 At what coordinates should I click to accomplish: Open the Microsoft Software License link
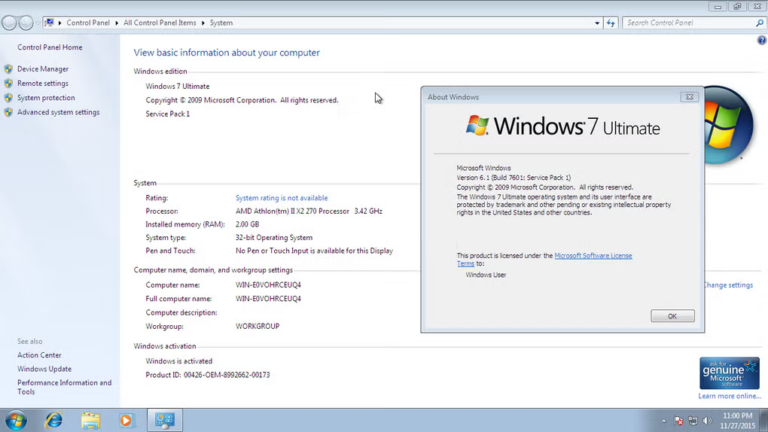593,256
